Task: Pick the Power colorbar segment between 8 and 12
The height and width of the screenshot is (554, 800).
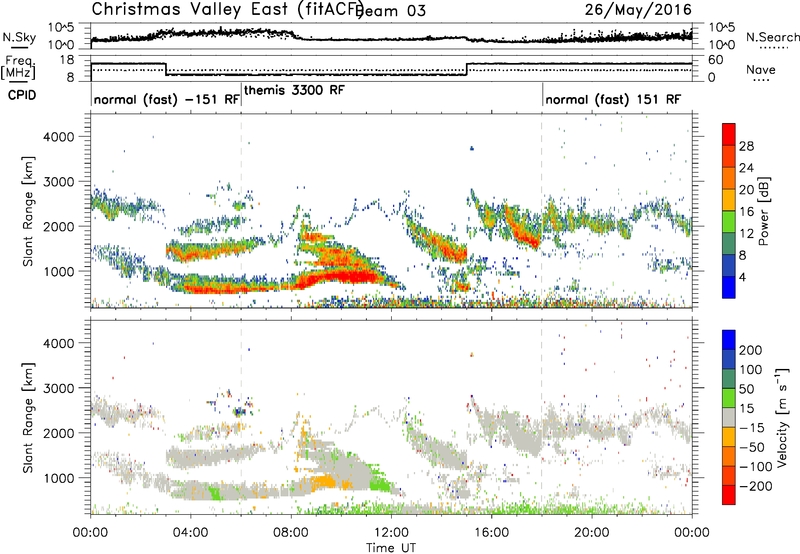Action: 729,244
